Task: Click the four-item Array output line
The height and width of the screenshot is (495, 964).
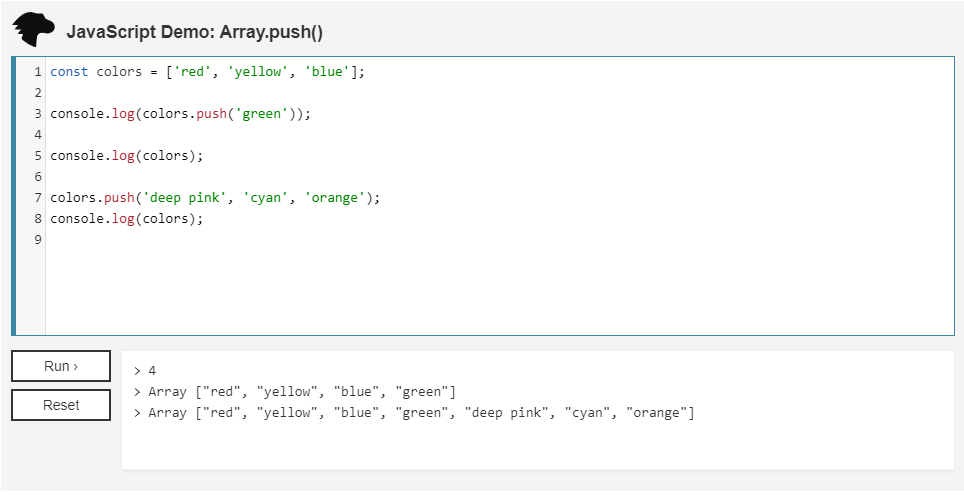Action: 302,391
